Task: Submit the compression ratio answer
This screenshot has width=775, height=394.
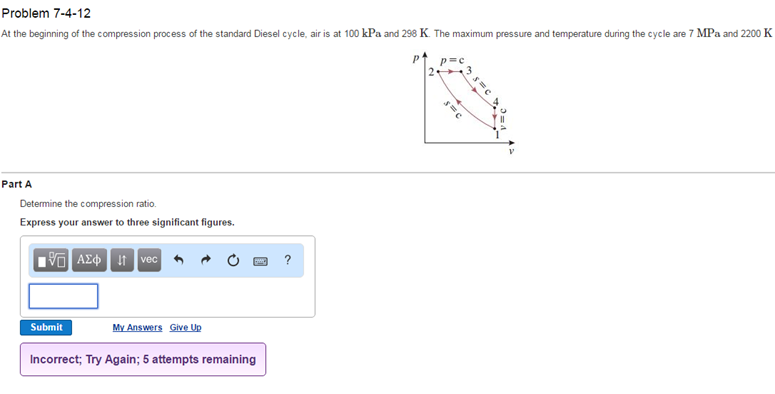Action: tap(46, 327)
